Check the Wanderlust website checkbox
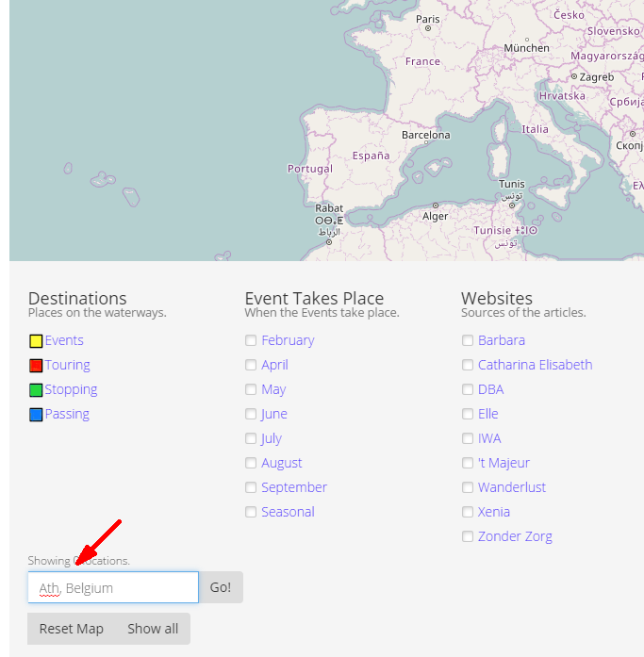Screen dimensions: 644x657 tap(468, 487)
